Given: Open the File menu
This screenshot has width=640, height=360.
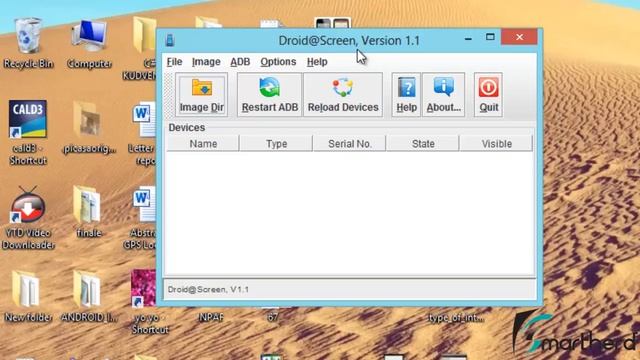Looking at the screenshot, I should point(174,62).
